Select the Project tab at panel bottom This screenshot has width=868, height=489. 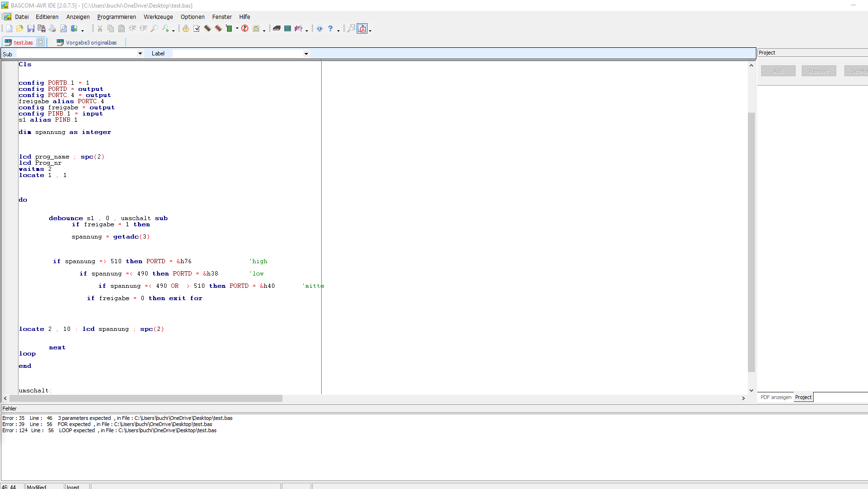click(x=803, y=397)
